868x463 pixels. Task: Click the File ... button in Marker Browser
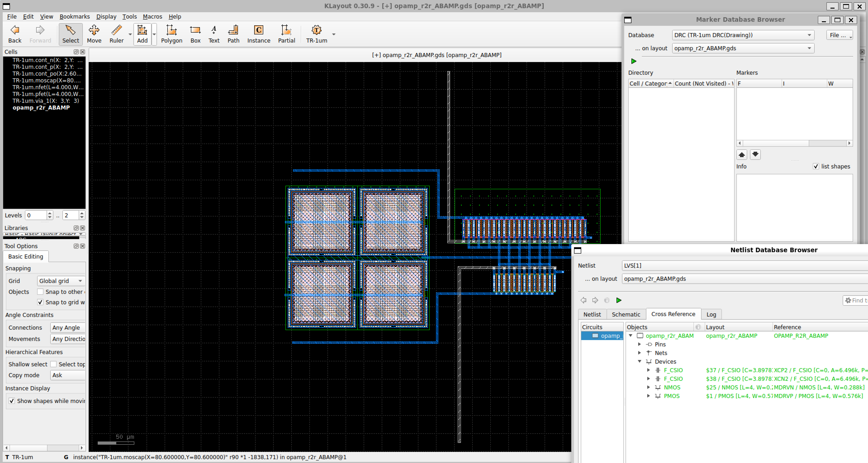tap(839, 35)
